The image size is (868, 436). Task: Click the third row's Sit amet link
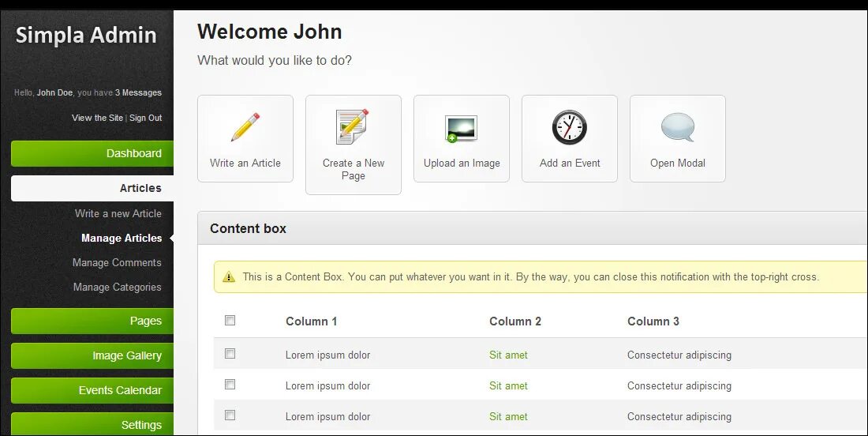coord(508,417)
